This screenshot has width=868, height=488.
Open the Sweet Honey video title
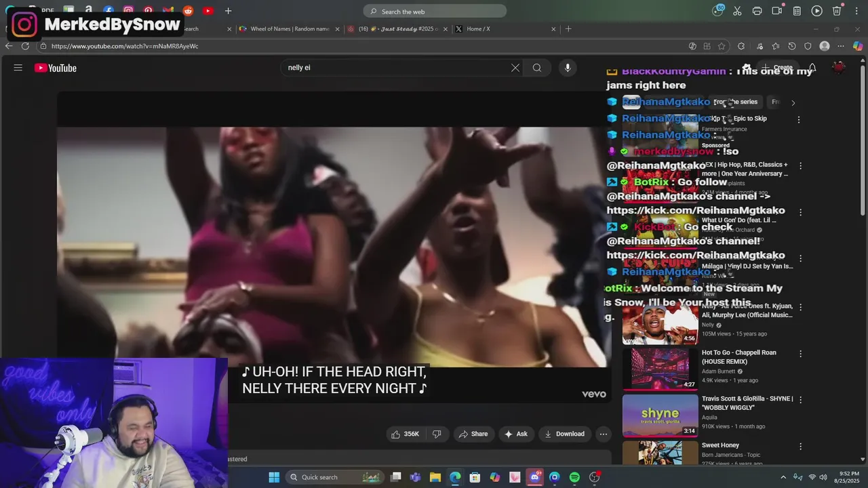click(720, 445)
